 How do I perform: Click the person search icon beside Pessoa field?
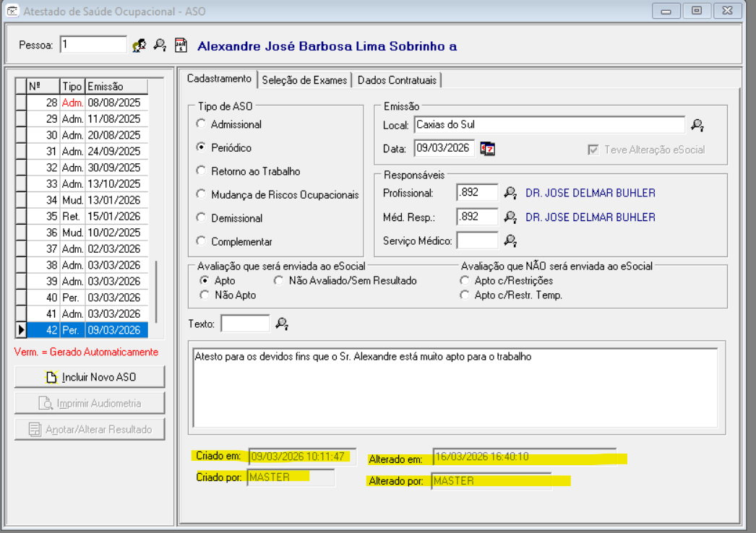139,45
